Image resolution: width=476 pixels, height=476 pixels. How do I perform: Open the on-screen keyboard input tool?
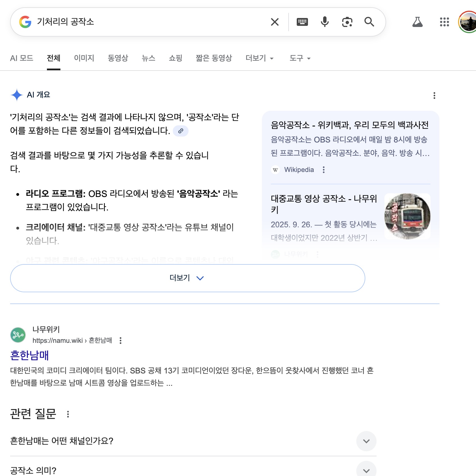pyautogui.click(x=302, y=22)
